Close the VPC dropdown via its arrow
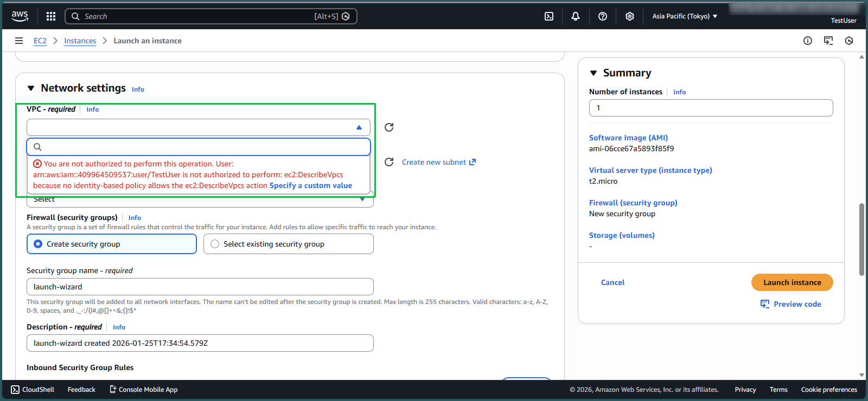The height and width of the screenshot is (401, 868). [359, 127]
